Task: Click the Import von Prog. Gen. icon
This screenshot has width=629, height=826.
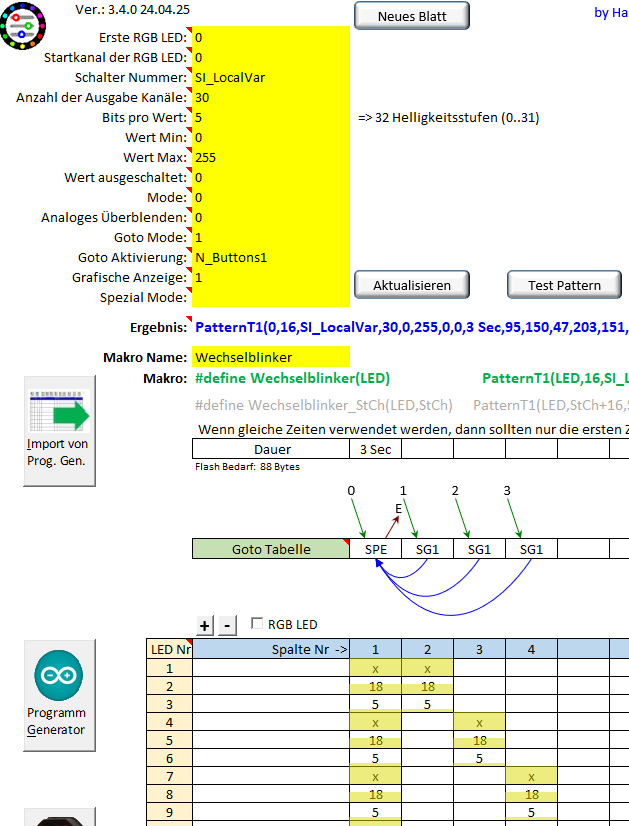Action: click(x=59, y=430)
